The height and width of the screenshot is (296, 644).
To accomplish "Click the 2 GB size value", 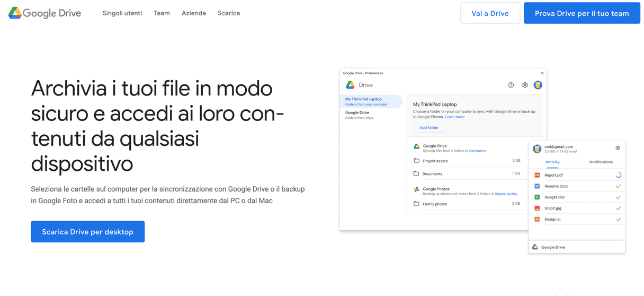I will pos(516,204).
